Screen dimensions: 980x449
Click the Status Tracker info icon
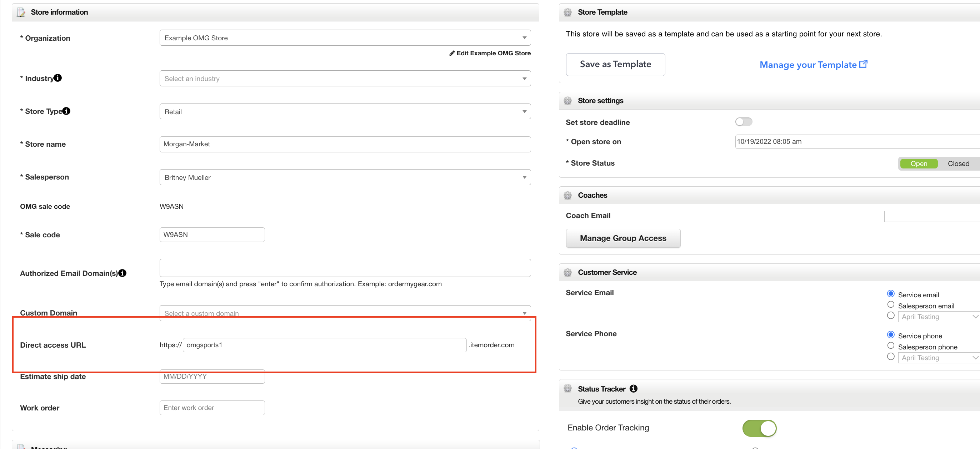click(634, 389)
